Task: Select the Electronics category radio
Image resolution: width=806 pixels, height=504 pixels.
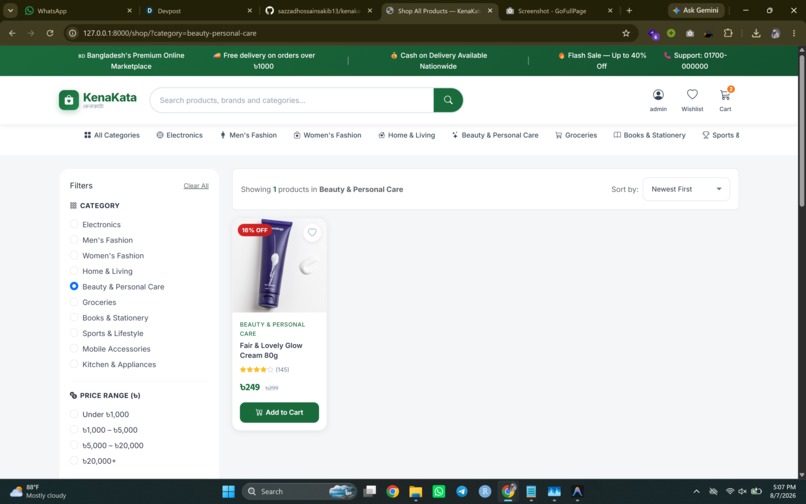Action: [74, 224]
